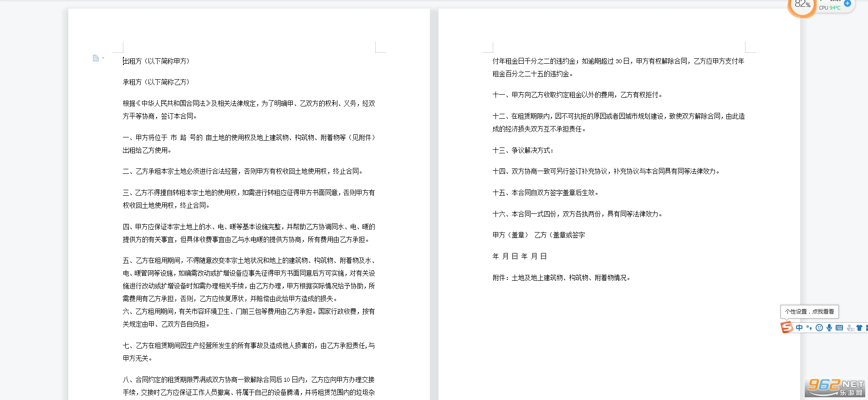This screenshot has height=400, width=868.
Task: Open the emoji panel in input bar
Action: click(x=819, y=328)
